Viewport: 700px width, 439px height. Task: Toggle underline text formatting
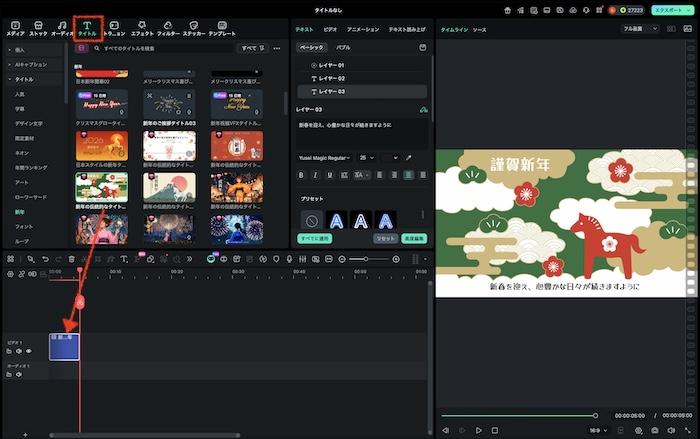point(329,175)
